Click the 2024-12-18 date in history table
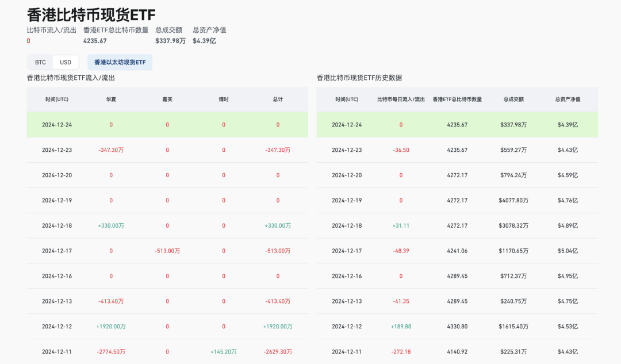 pyautogui.click(x=348, y=225)
